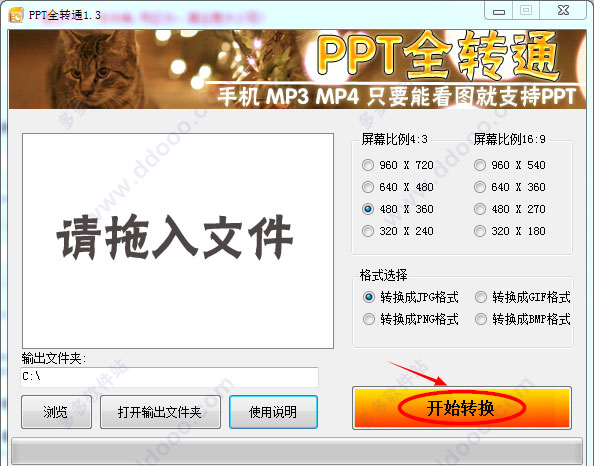This screenshot has height=466, width=594.
Task: Click the PPT全转通 banner image
Action: 297,69
